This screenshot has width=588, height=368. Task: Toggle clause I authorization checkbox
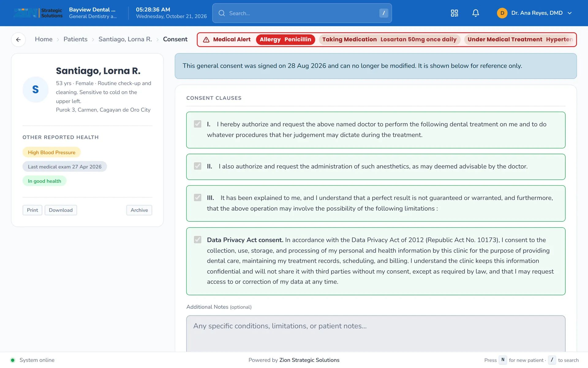pyautogui.click(x=198, y=124)
